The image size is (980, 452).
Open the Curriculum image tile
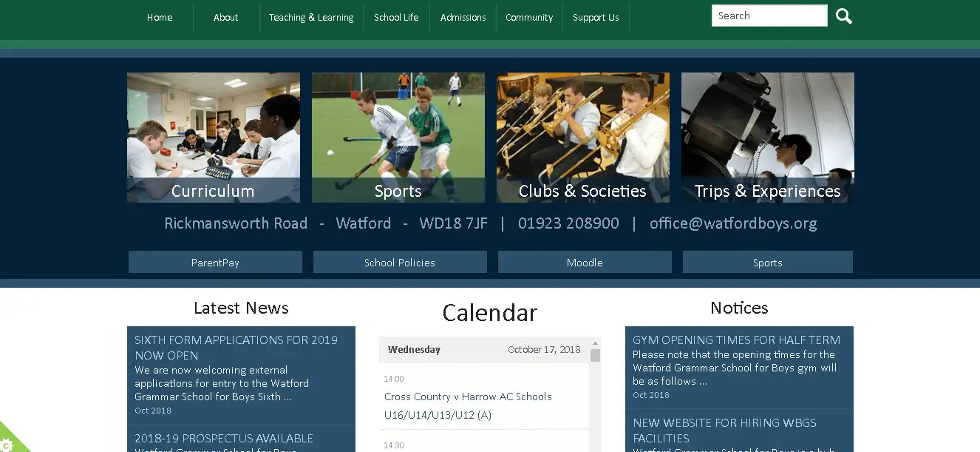213,138
